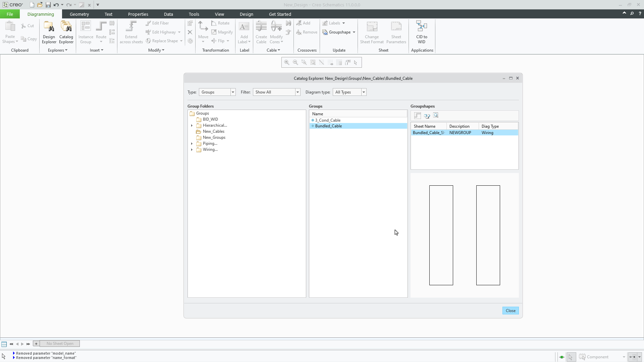This screenshot has width=644, height=362.
Task: Click the Zoom In magnifier icon
Action: point(287,62)
